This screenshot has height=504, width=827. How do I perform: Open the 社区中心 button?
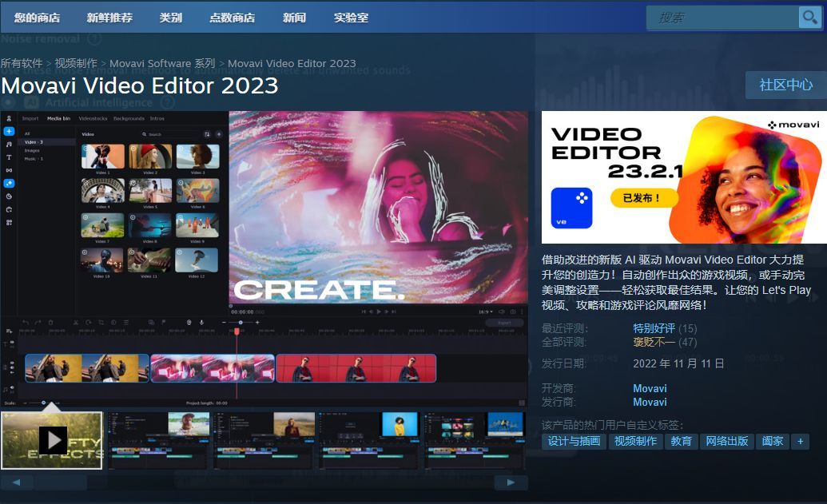[x=785, y=85]
